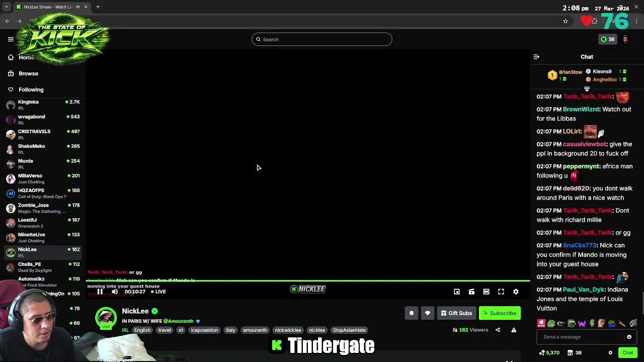Click the IRL category link
644x362 pixels.
point(125,330)
